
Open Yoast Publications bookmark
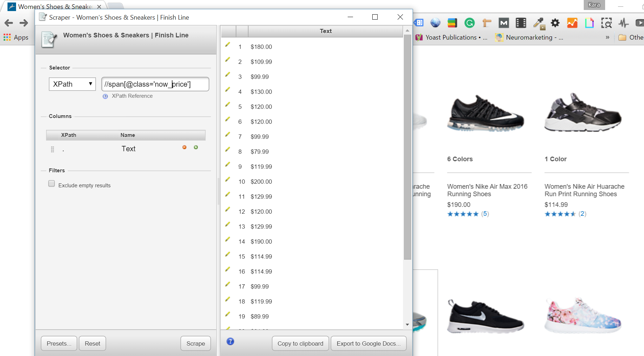point(451,37)
